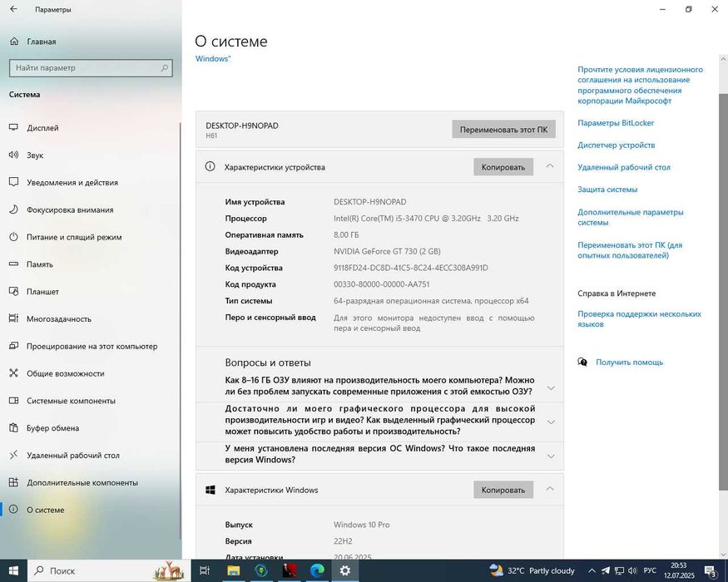Select the Звук speaker icon
The height and width of the screenshot is (582, 728).
(x=13, y=155)
